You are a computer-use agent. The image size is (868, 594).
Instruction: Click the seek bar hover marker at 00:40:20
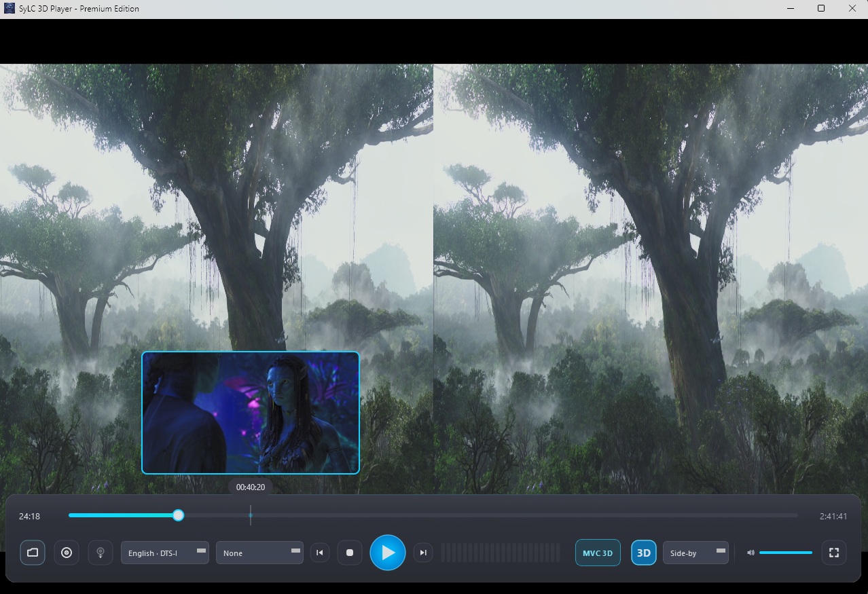[251, 515]
